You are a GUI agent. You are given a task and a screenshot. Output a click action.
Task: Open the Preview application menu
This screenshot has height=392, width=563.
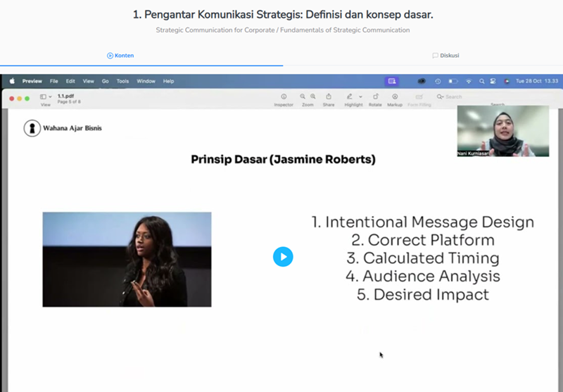32,81
